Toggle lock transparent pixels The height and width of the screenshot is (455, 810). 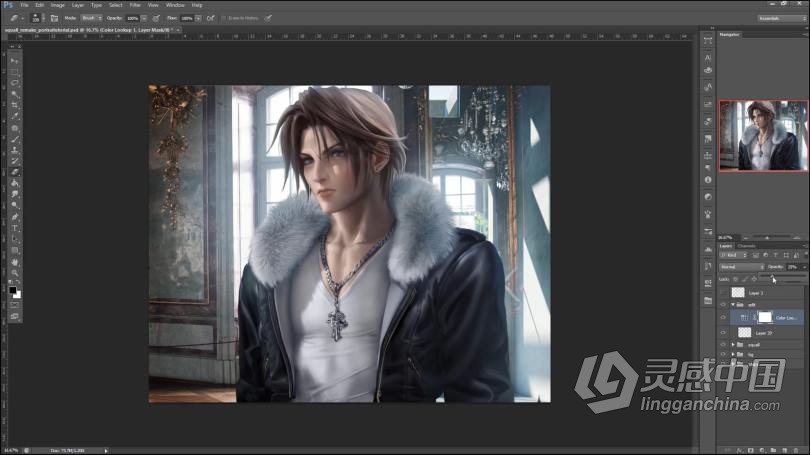(736, 279)
